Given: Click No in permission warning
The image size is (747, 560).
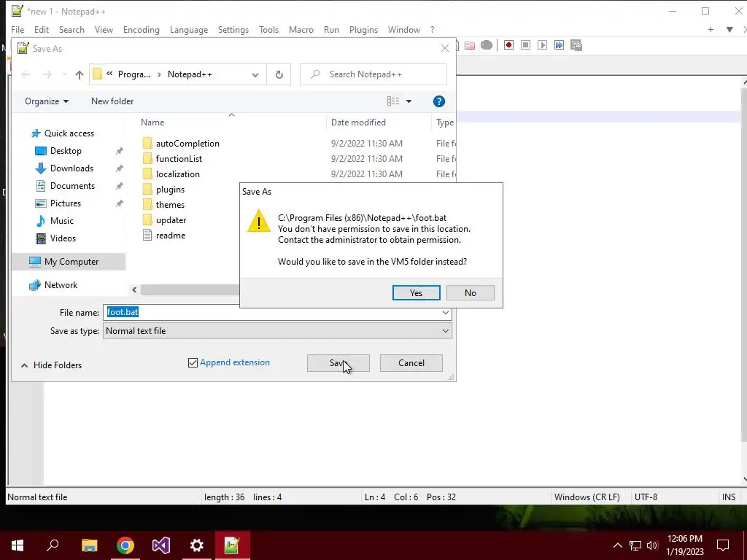Looking at the screenshot, I should pos(471,293).
